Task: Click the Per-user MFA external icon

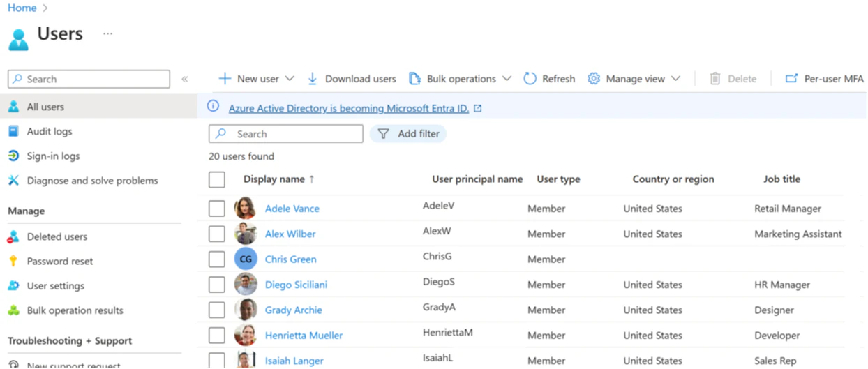Action: click(791, 78)
